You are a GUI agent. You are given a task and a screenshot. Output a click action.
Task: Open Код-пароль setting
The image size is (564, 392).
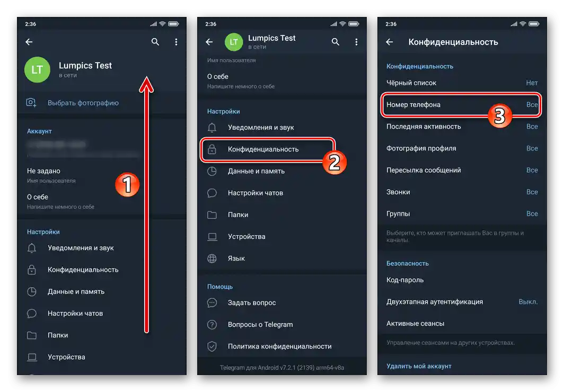tap(462, 280)
